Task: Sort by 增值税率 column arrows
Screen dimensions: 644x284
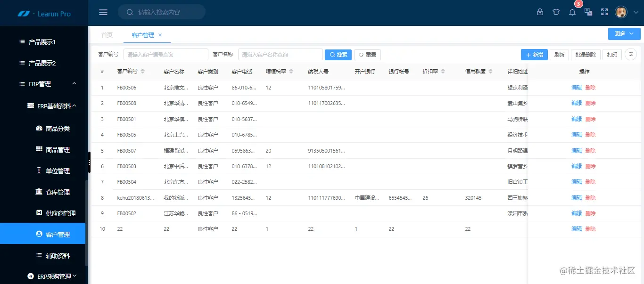Action: (291, 72)
